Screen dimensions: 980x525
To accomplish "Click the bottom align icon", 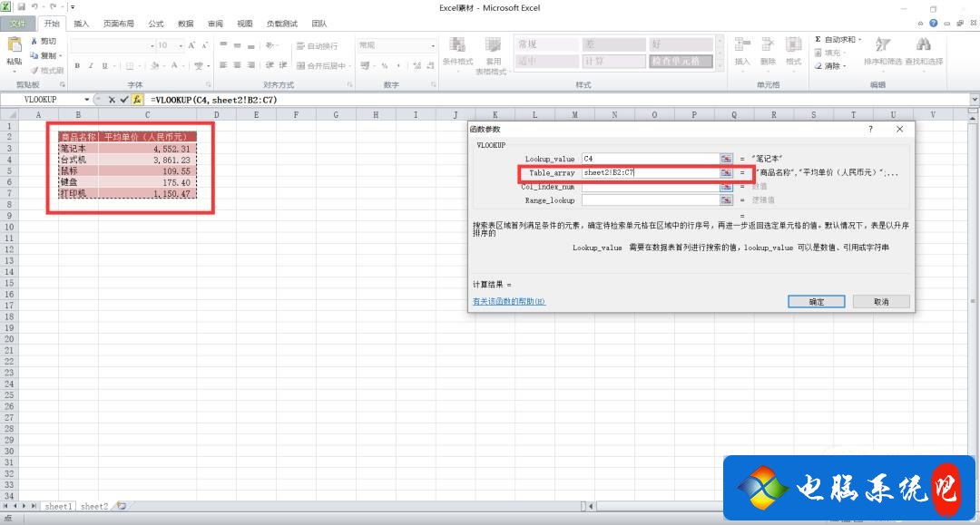I will pos(250,45).
